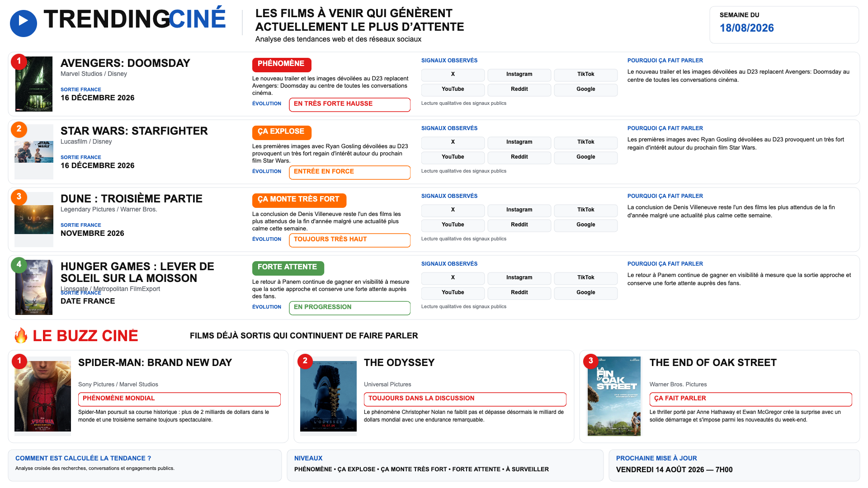Select the Google signal for Star Wars: Starfighter
Screen dimensions: 868x488
pyautogui.click(x=586, y=157)
